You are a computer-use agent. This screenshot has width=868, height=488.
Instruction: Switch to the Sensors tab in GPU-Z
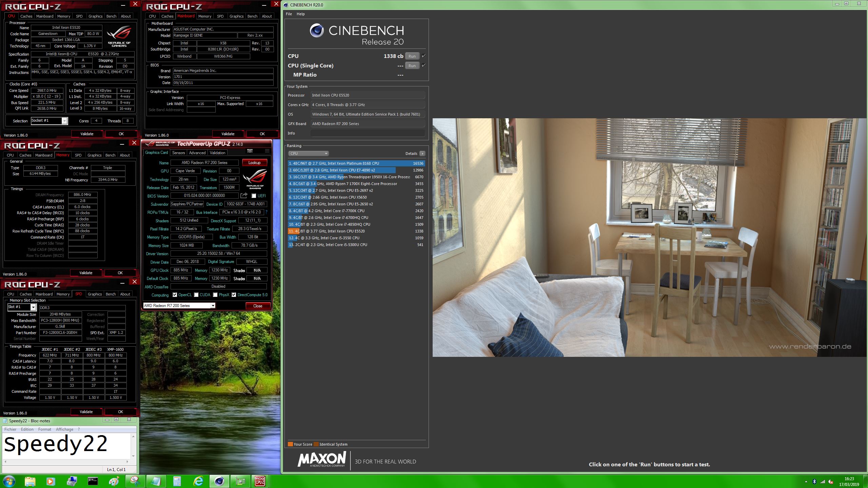click(178, 153)
